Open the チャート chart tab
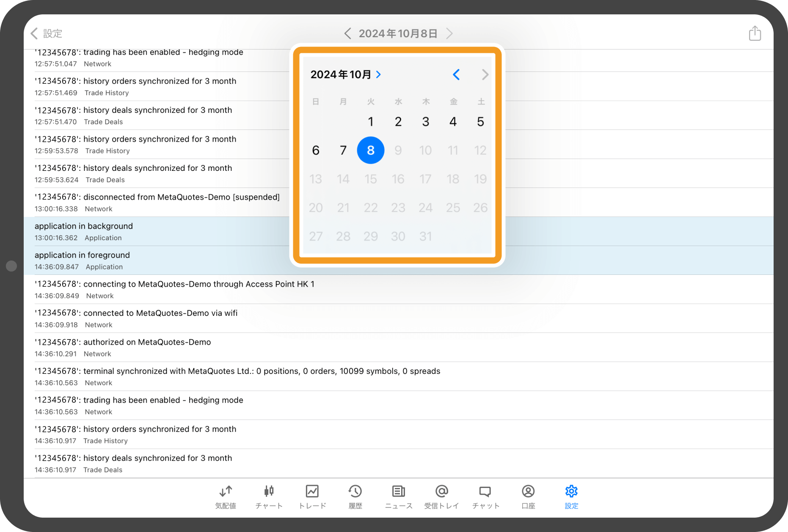 [269, 497]
